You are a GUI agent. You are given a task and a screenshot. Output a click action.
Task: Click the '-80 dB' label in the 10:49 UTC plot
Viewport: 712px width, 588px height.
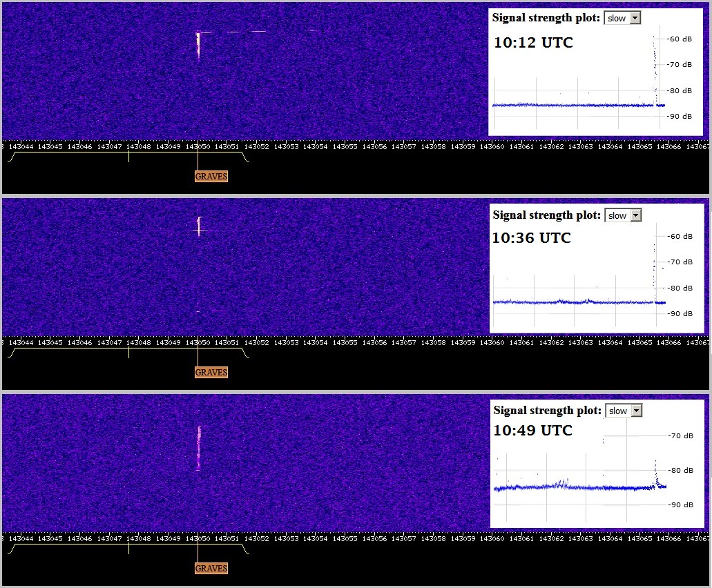[680, 471]
